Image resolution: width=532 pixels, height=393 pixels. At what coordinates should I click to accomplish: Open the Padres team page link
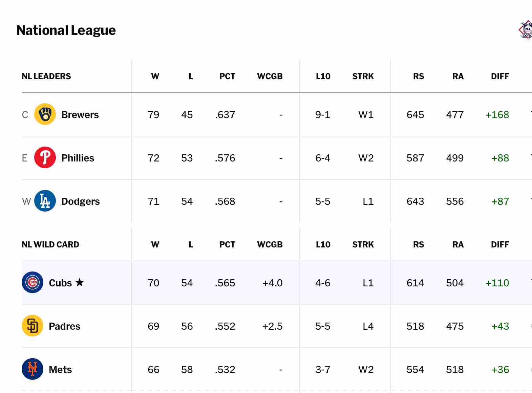pyautogui.click(x=64, y=326)
